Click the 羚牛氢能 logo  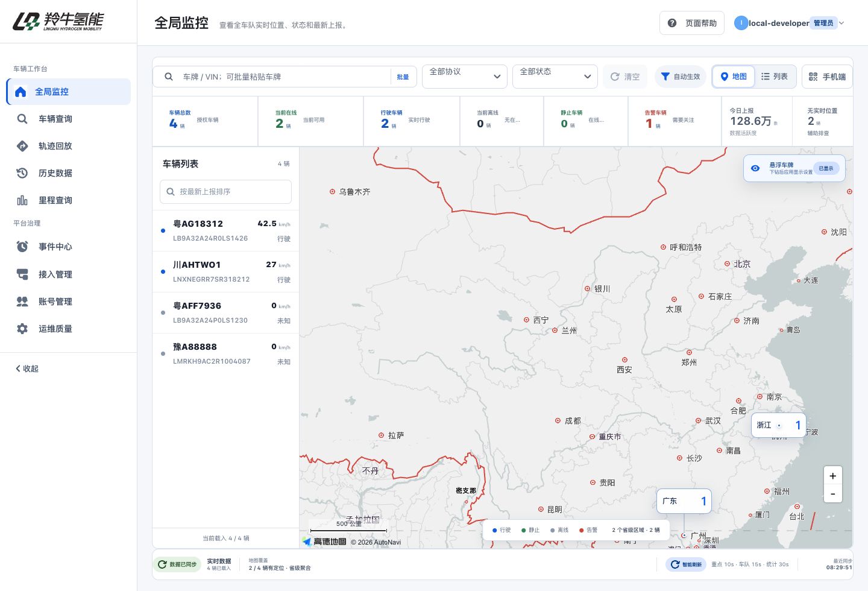click(x=58, y=22)
